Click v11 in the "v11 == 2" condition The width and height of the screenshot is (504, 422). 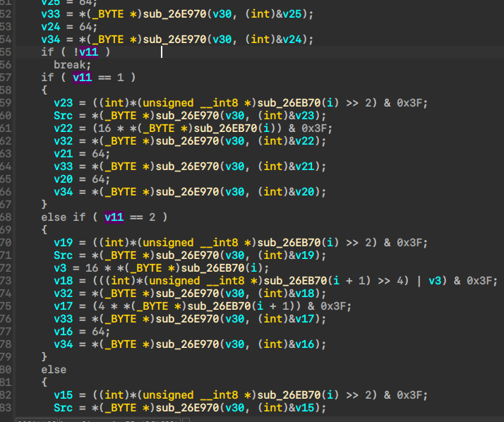114,217
